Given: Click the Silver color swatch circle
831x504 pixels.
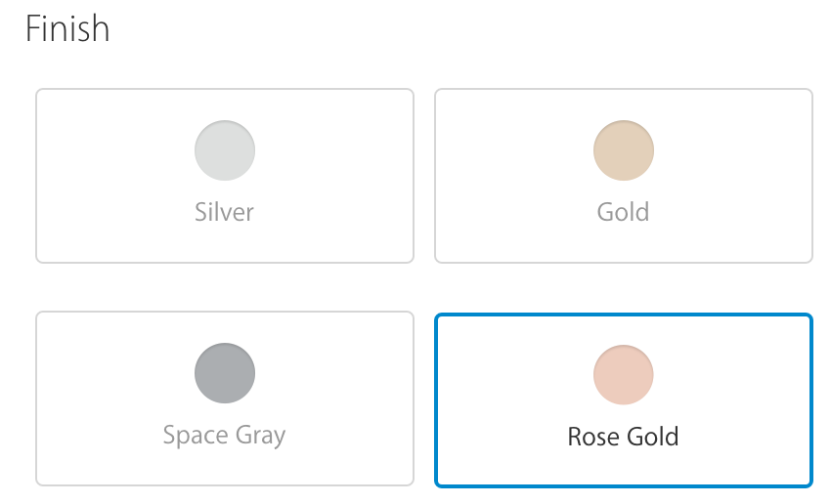Looking at the screenshot, I should point(225,150).
